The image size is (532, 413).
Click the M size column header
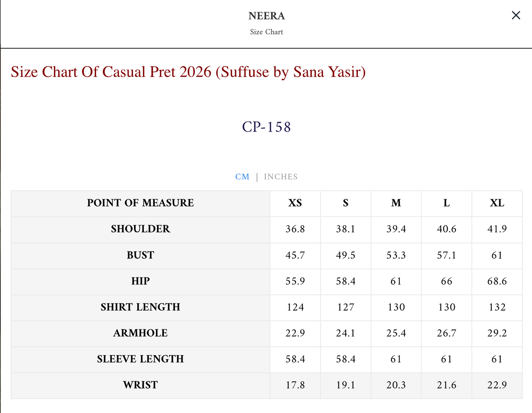tap(396, 203)
